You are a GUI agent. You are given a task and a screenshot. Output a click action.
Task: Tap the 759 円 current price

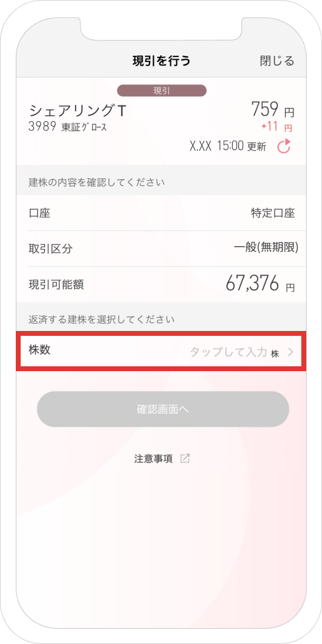(273, 109)
